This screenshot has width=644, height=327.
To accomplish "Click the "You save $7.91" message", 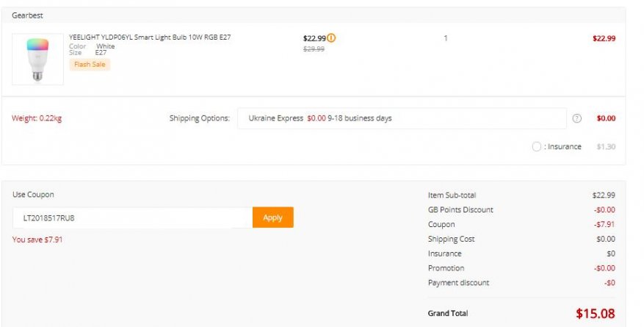I will pos(37,240).
